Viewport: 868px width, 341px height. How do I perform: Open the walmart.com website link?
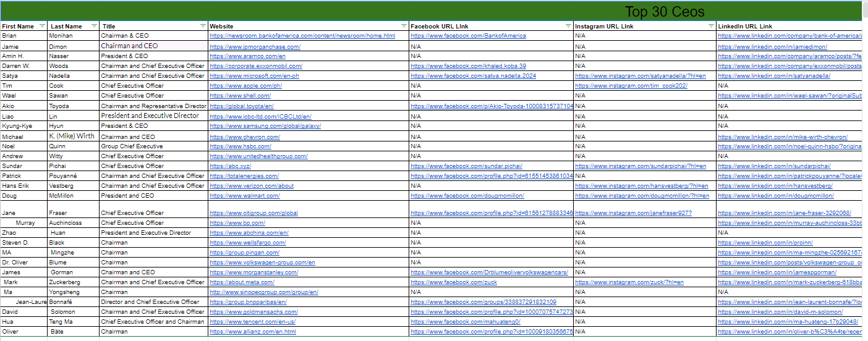click(x=245, y=196)
